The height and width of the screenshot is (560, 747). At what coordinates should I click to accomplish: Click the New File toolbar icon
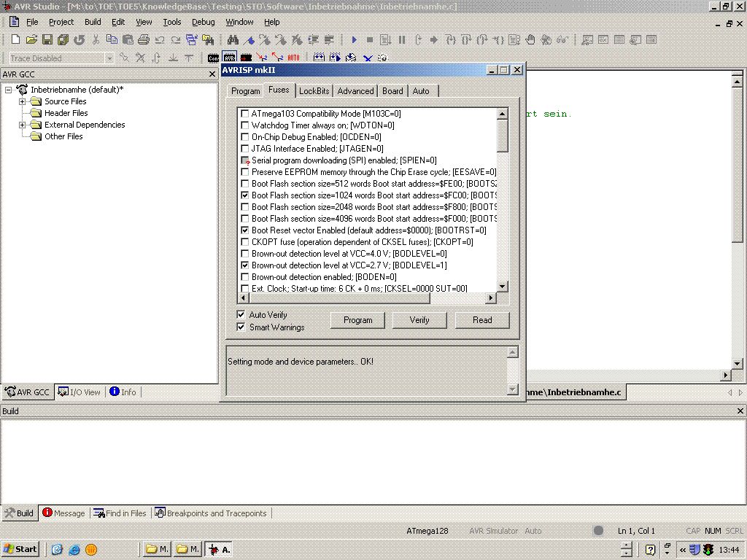[x=15, y=40]
